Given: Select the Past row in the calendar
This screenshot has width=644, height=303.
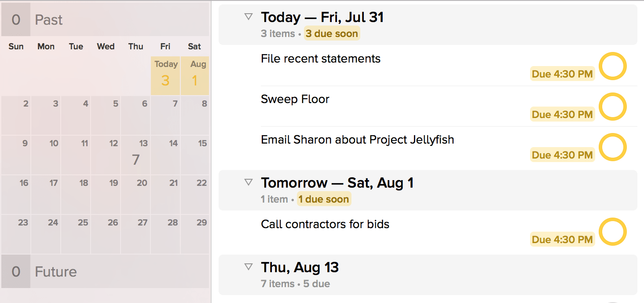Looking at the screenshot, I should [105, 20].
